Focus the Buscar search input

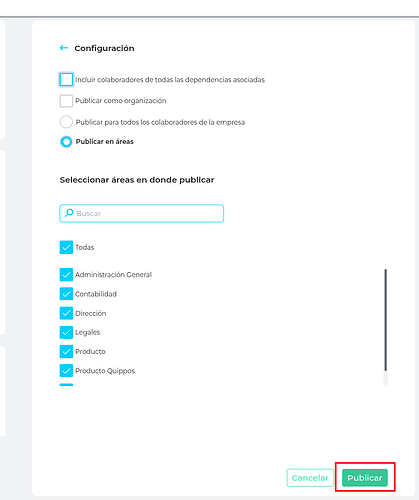pos(141,213)
